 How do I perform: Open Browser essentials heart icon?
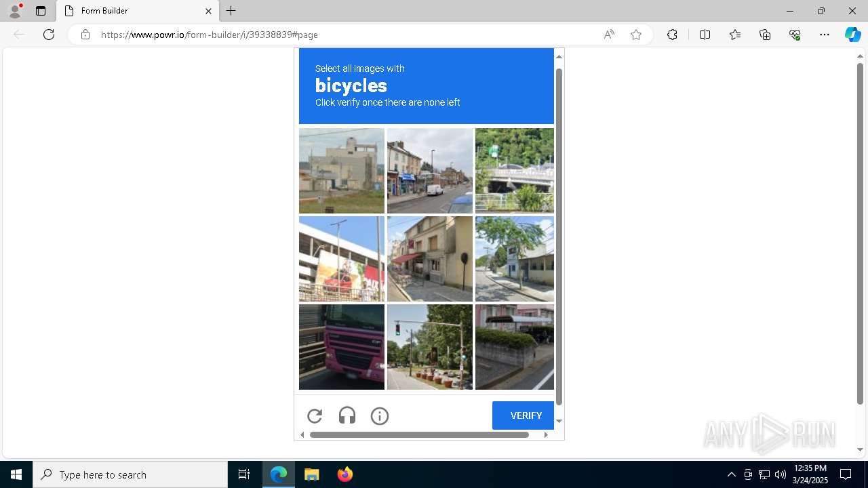coord(795,35)
